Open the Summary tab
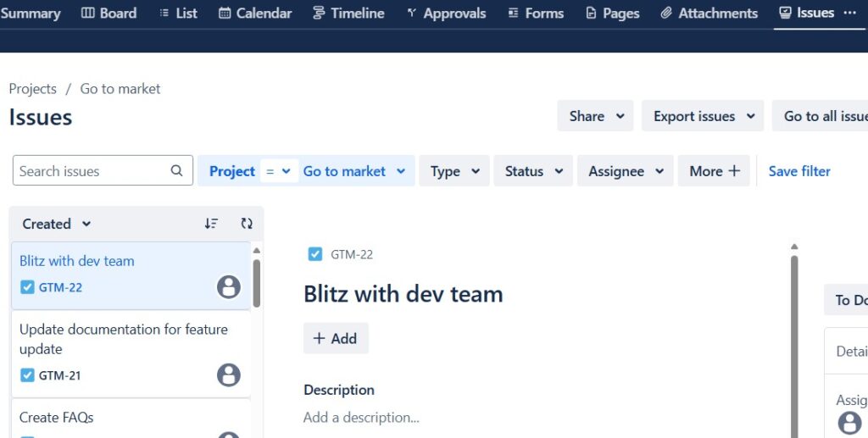 pos(31,14)
